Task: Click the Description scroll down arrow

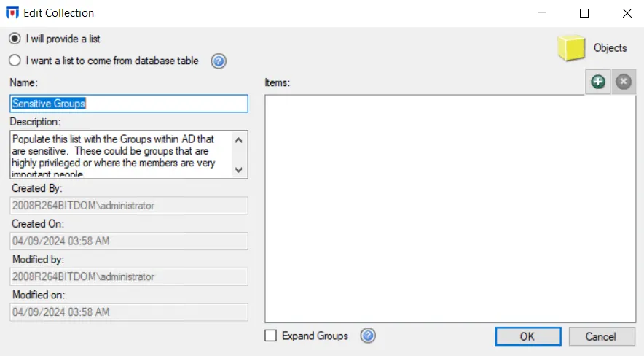Action: (239, 169)
